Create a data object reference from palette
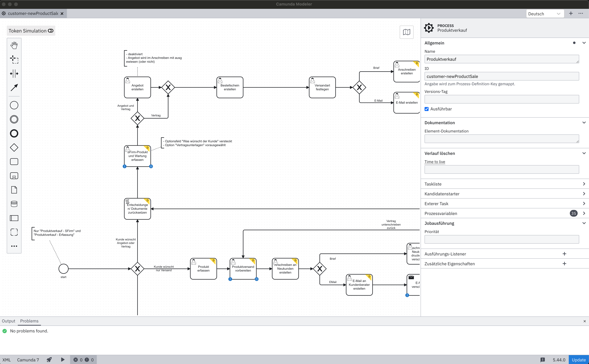 (14, 190)
